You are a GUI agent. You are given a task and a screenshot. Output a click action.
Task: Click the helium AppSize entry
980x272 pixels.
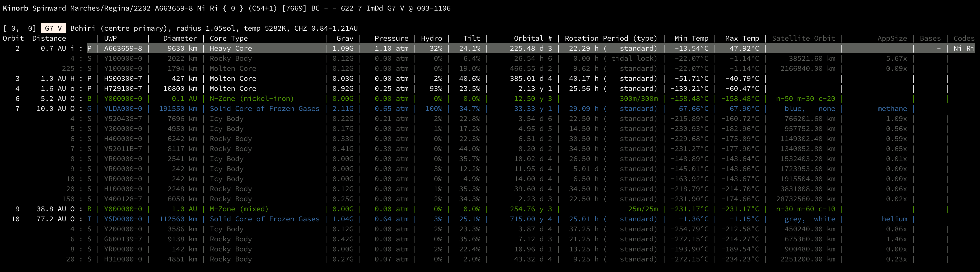(894, 219)
